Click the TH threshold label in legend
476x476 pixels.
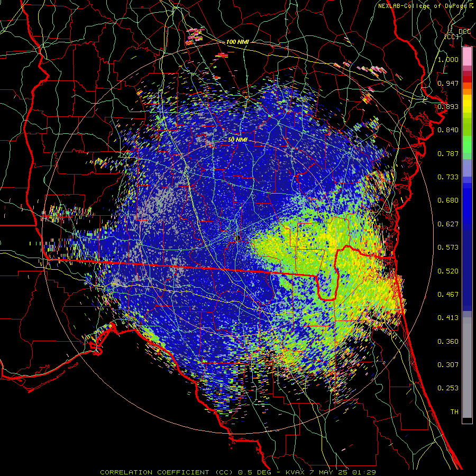[x=454, y=412]
